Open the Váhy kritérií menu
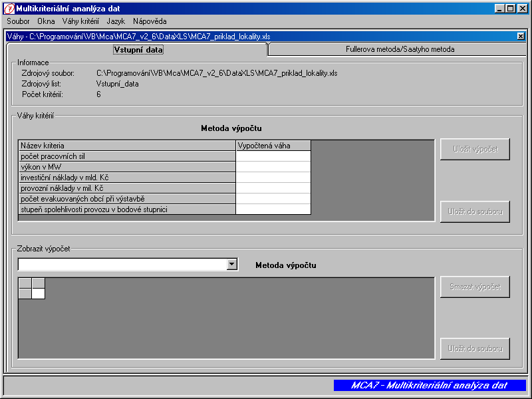The image size is (532, 399). pos(80,21)
